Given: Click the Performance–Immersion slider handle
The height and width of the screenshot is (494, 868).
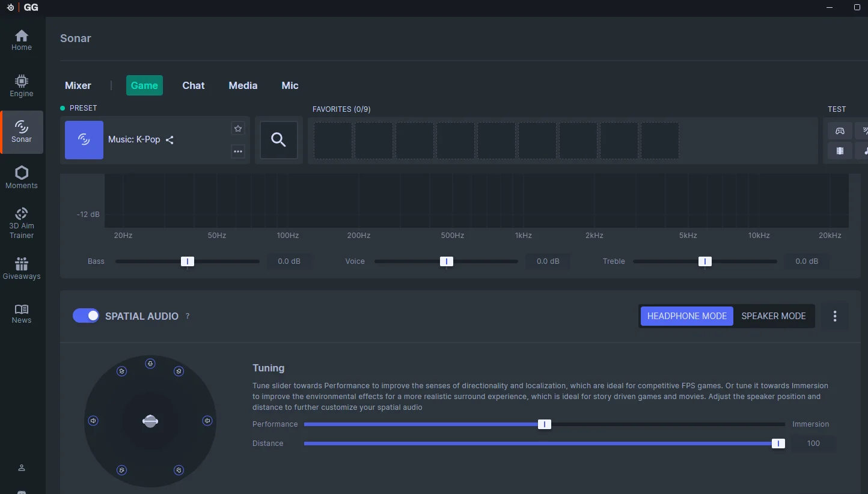Looking at the screenshot, I should point(545,424).
